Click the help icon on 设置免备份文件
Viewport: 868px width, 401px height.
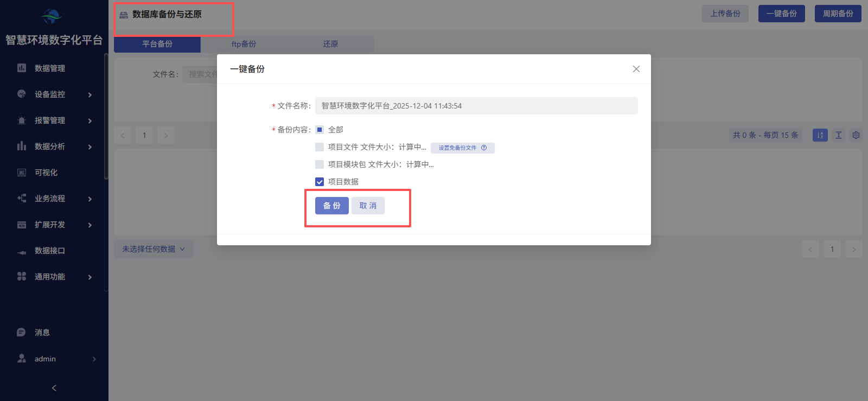pyautogui.click(x=484, y=148)
